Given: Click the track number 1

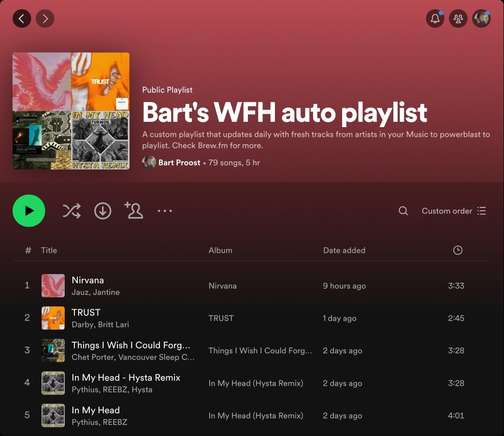Looking at the screenshot, I should (x=27, y=286).
